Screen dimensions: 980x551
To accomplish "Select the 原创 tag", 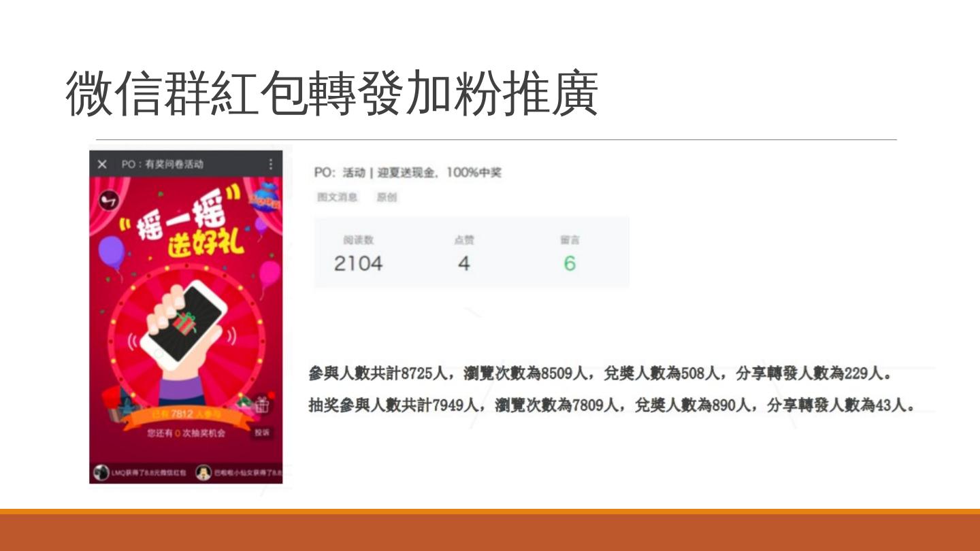I will pos(387,197).
